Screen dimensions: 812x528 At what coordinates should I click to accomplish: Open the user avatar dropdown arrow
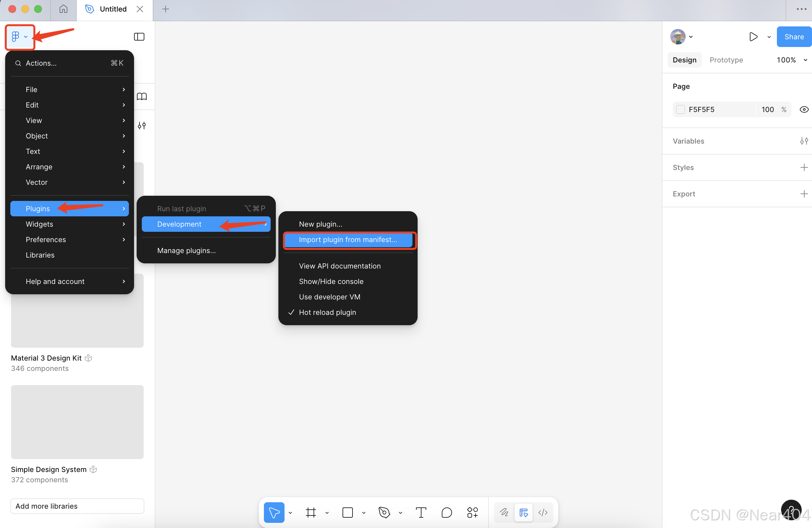(x=691, y=36)
